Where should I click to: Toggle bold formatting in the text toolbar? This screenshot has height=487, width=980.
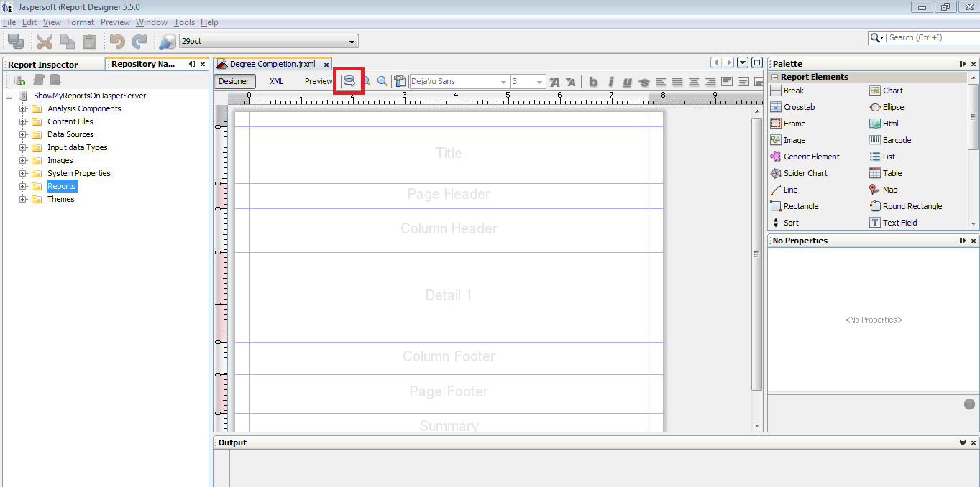tap(592, 81)
